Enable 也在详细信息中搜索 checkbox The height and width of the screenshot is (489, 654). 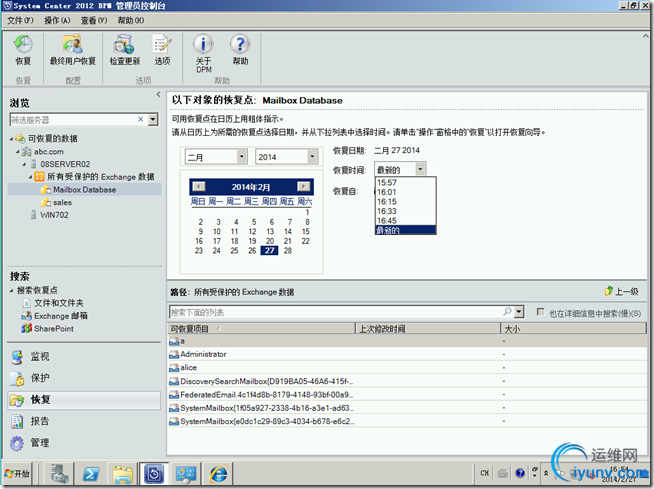pyautogui.click(x=541, y=312)
